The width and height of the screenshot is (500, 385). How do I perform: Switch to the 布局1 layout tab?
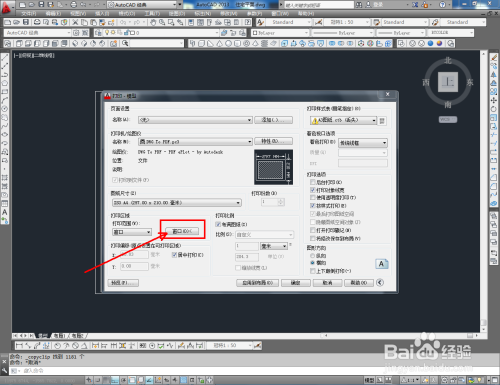[x=60, y=336]
